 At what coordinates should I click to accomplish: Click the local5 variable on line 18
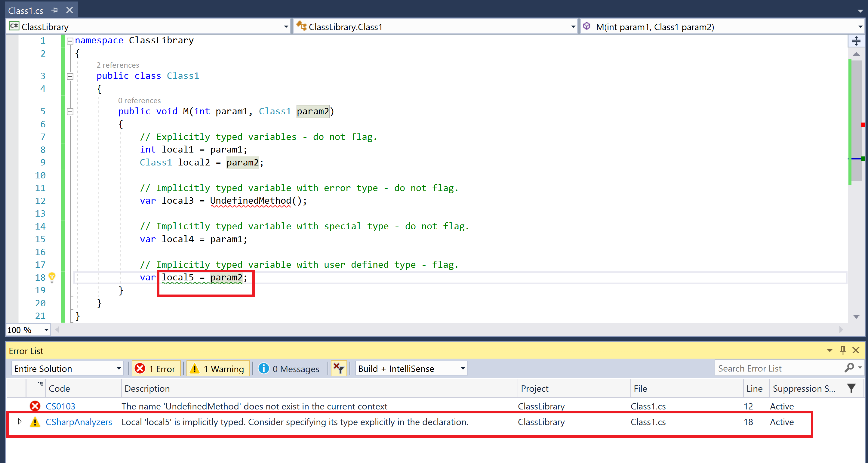tap(177, 277)
